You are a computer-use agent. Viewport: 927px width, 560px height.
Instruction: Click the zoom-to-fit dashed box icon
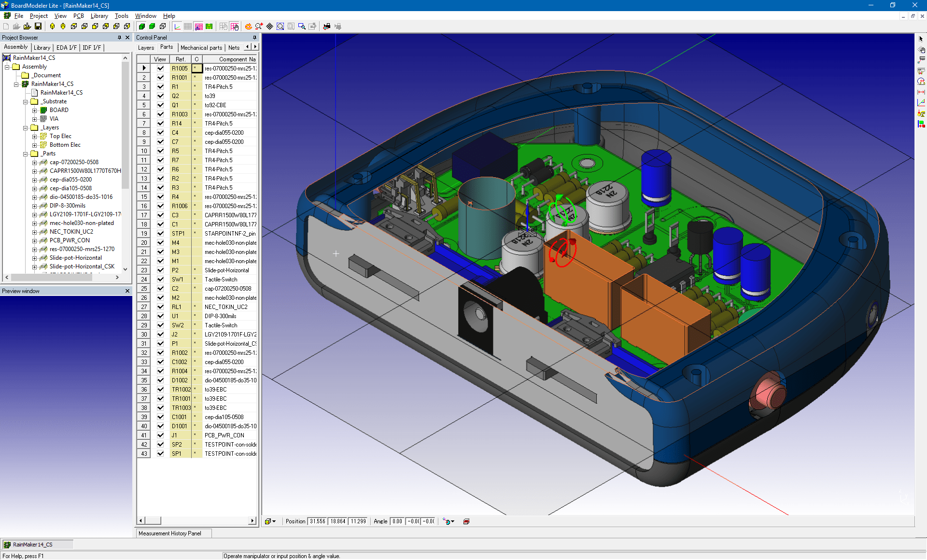coord(280,27)
